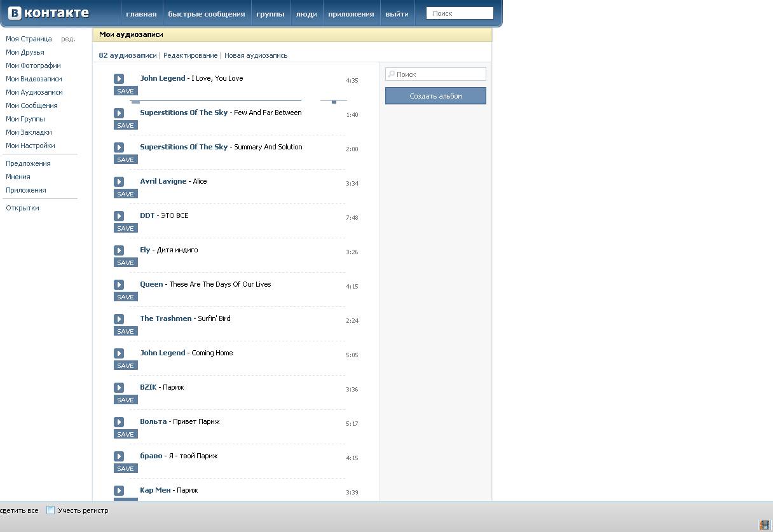Image resolution: width=773 pixels, height=532 pixels.
Task: Click SAVE under Queen track
Action: (x=126, y=297)
